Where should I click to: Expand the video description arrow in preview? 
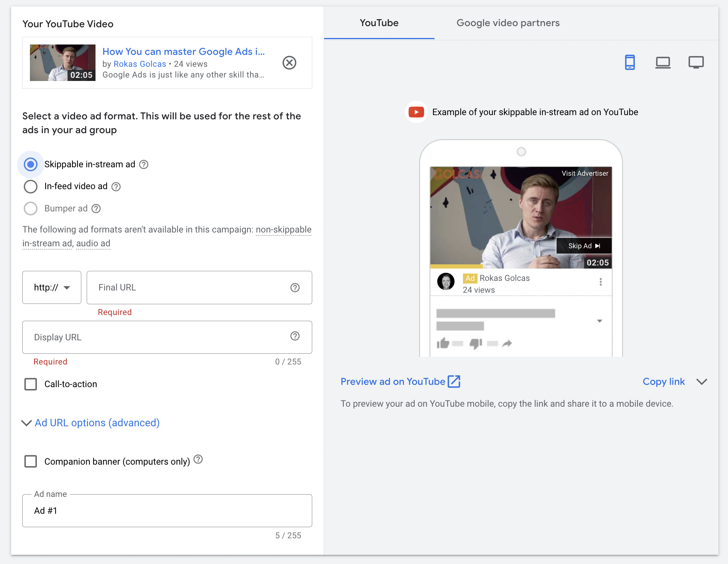click(600, 321)
